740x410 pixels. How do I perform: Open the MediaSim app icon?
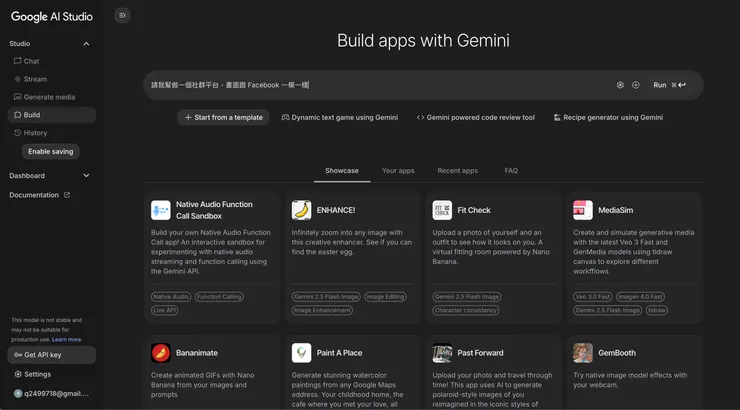[583, 210]
